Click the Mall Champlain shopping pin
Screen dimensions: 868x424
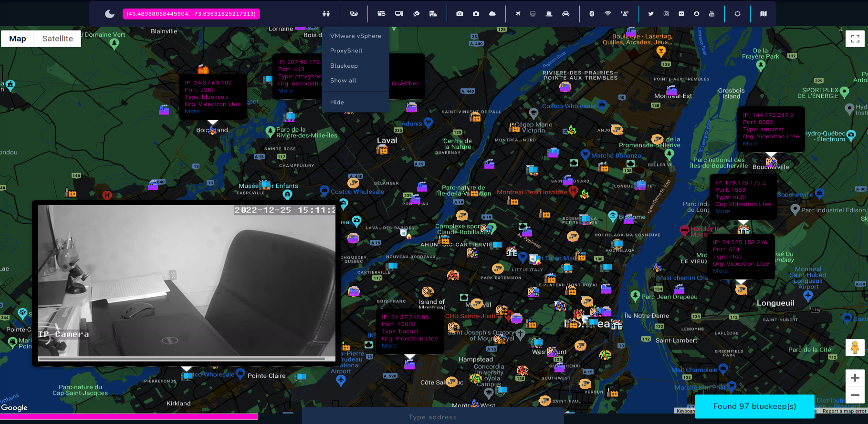tap(723, 369)
